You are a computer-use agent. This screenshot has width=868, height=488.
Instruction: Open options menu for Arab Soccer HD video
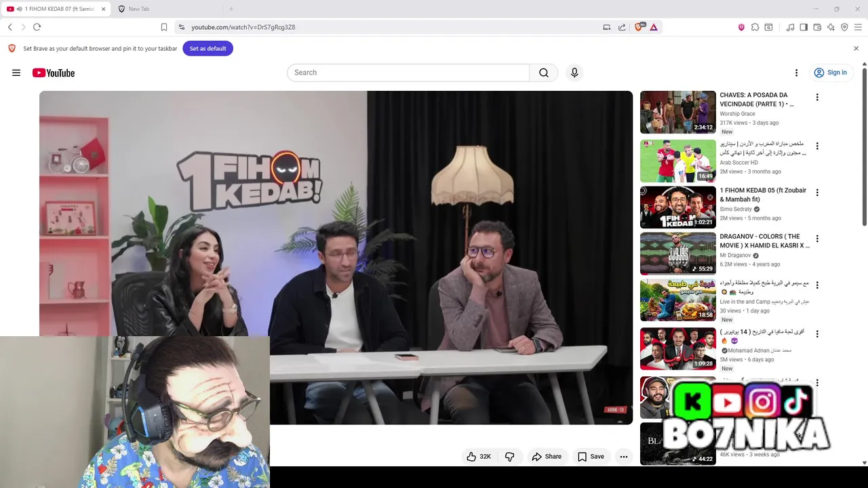tap(817, 146)
